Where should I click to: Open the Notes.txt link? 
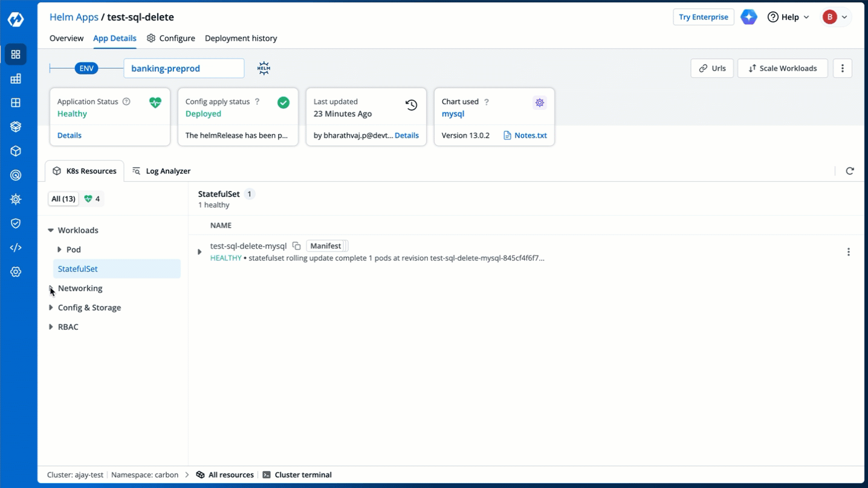coord(525,135)
